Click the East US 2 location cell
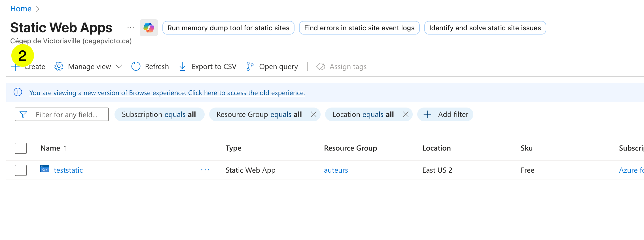 coord(437,170)
